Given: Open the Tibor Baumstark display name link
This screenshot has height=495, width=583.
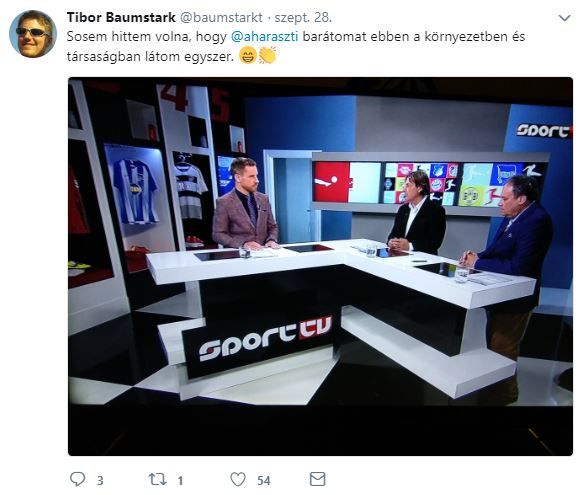Looking at the screenshot, I should click(x=121, y=17).
